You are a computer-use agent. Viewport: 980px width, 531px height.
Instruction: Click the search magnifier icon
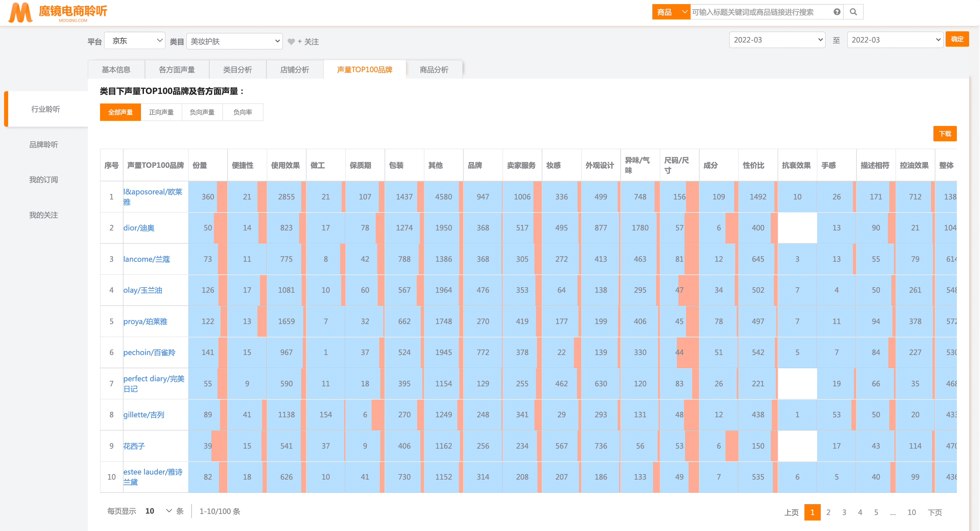click(853, 12)
